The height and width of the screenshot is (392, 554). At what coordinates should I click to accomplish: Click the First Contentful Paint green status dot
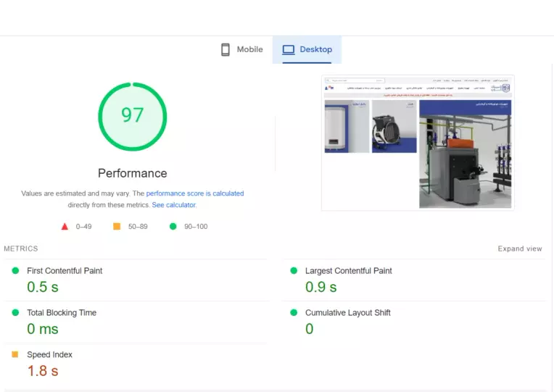15,270
